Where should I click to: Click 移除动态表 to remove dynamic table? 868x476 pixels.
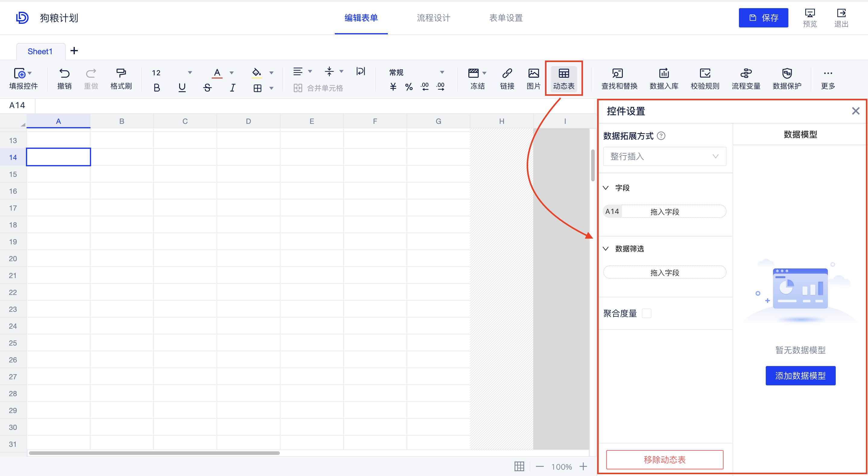(664, 459)
